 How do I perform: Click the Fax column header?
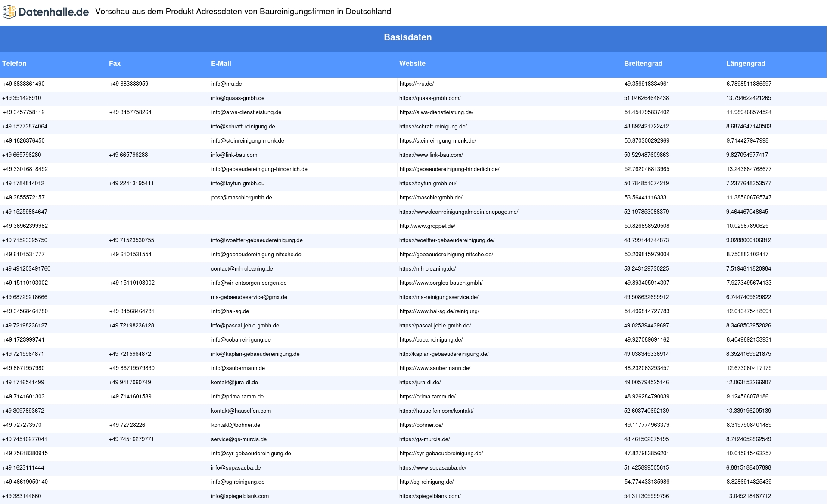pos(115,64)
